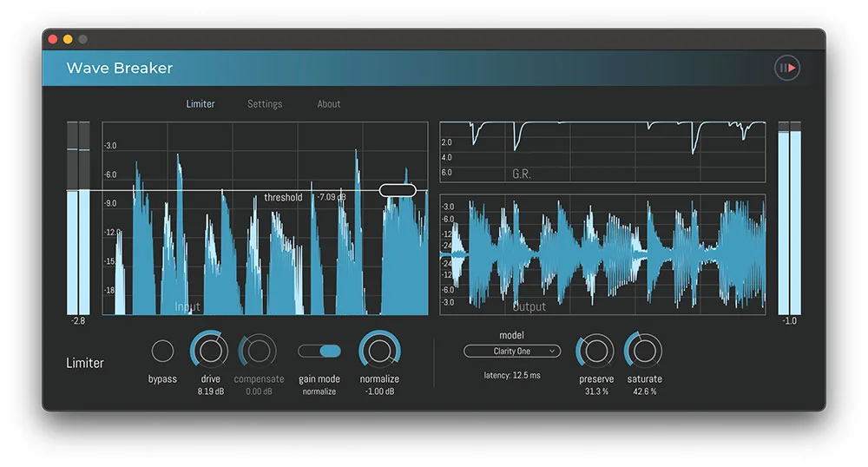Click the preserve value 31.3 %
The height and width of the screenshot is (467, 868).
(595, 391)
